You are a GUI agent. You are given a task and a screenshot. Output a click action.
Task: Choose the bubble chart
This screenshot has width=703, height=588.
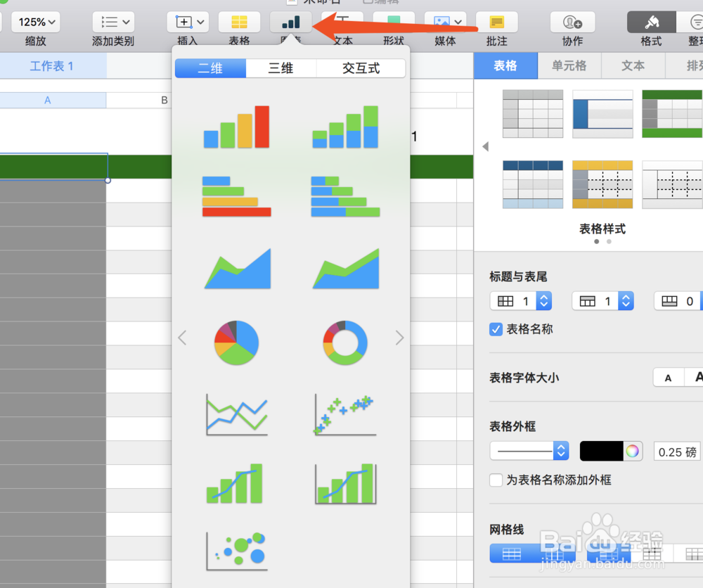(x=237, y=551)
